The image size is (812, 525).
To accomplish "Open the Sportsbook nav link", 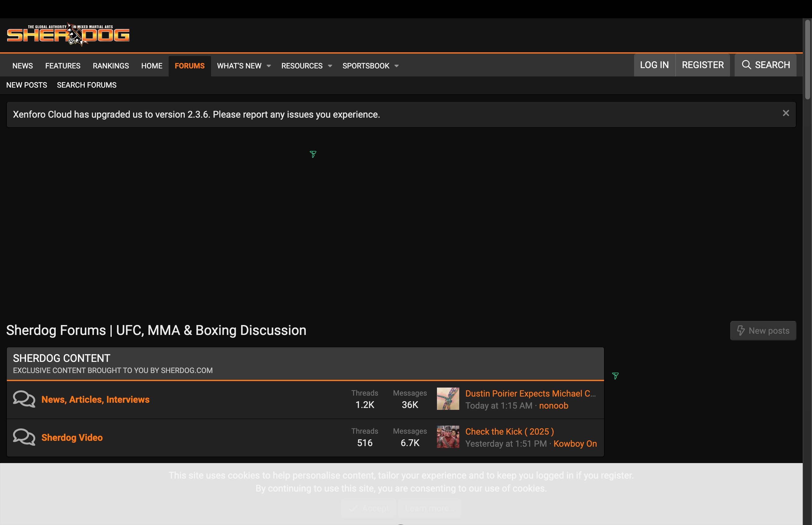I will coord(366,66).
